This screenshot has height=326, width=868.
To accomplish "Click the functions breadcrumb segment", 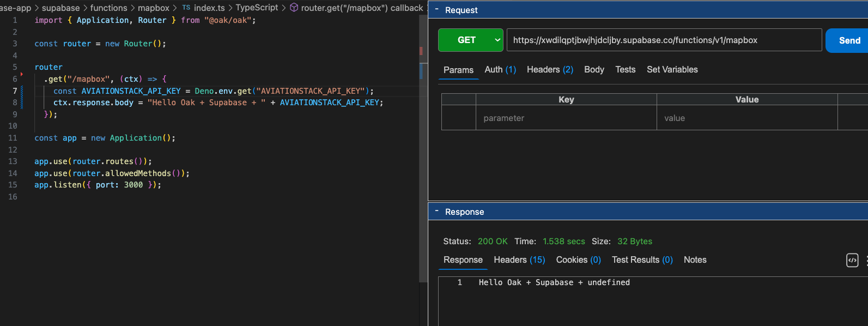I will (x=108, y=8).
